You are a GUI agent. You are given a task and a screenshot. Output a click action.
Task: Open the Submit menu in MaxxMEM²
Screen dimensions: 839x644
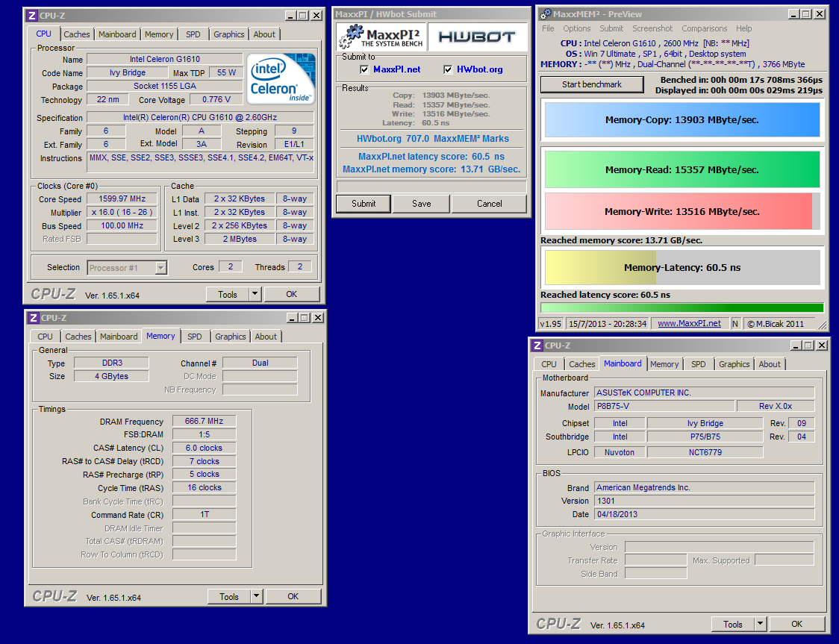tap(611, 28)
